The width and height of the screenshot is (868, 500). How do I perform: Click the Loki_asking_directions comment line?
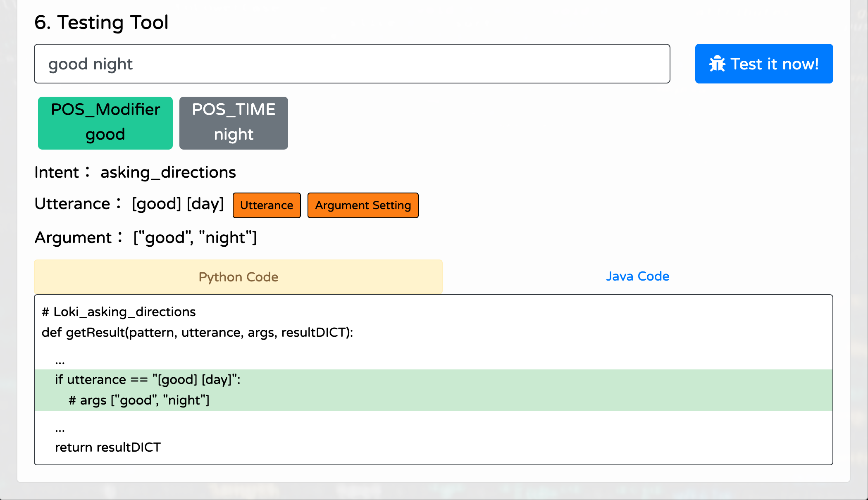pos(118,312)
